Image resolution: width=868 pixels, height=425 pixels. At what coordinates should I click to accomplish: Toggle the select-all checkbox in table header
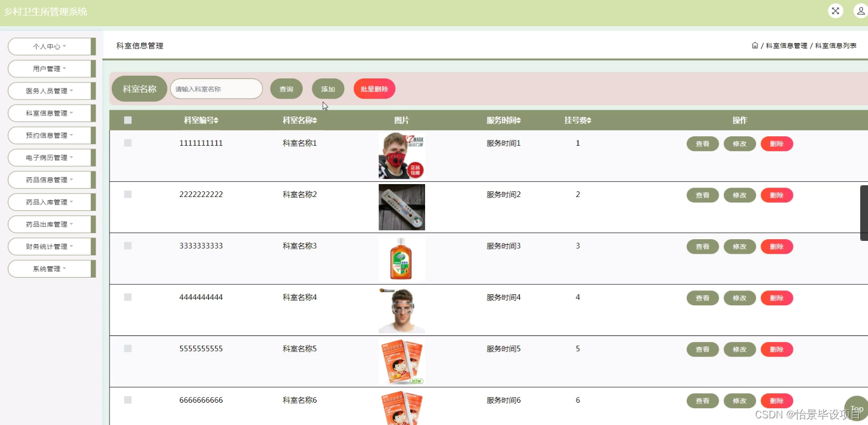coord(127,120)
